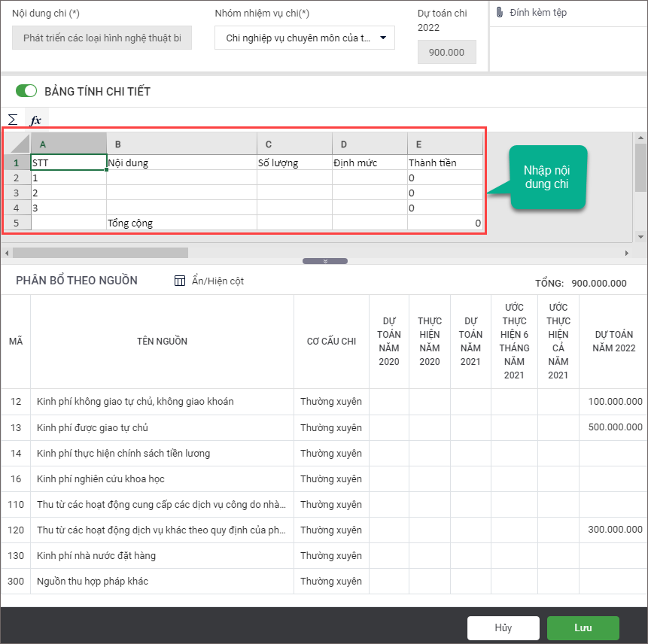This screenshot has width=648, height=644.
Task: Click the Ẩn/Hiện cột column icon
Action: 180,281
